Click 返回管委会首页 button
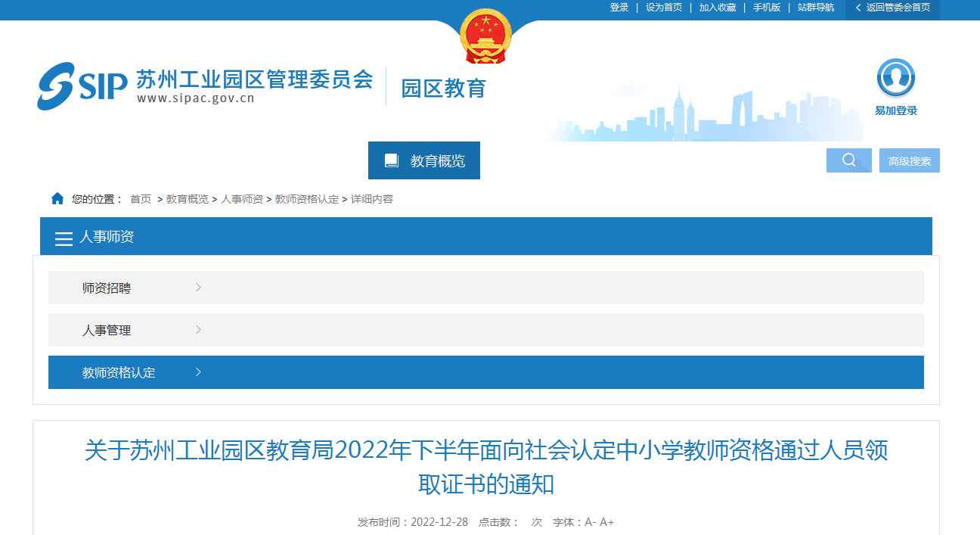 pyautogui.click(x=892, y=8)
